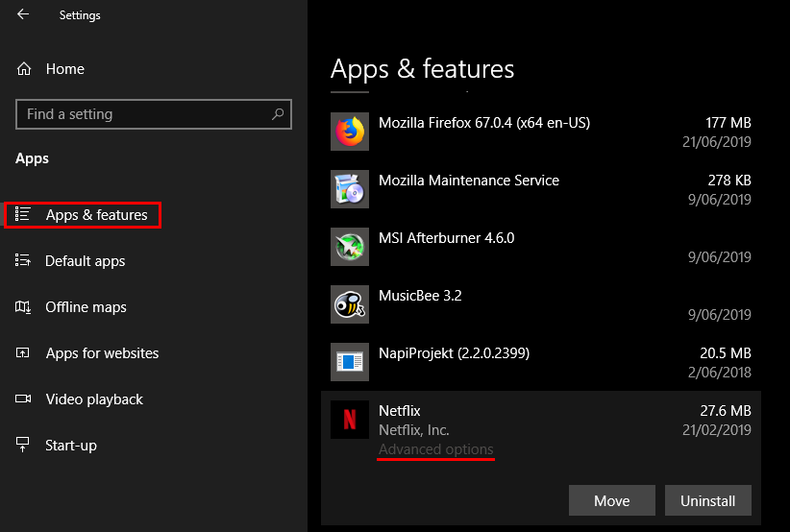Click the Home house icon
The width and height of the screenshot is (790, 532).
(x=24, y=69)
